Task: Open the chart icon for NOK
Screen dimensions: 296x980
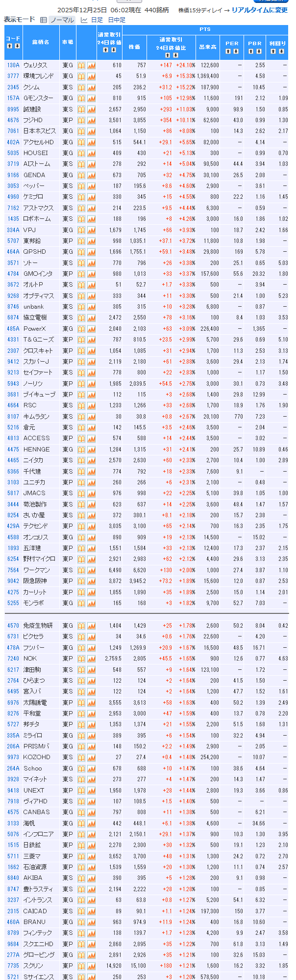Action: pyautogui.click(x=91, y=659)
